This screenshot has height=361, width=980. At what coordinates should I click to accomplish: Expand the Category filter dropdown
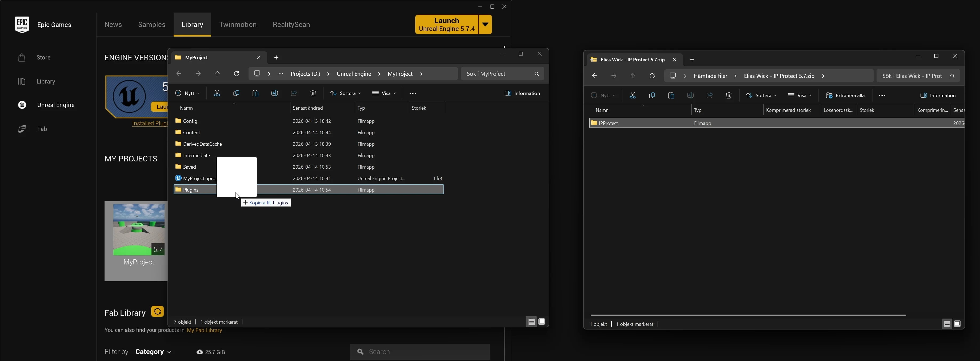pyautogui.click(x=153, y=352)
